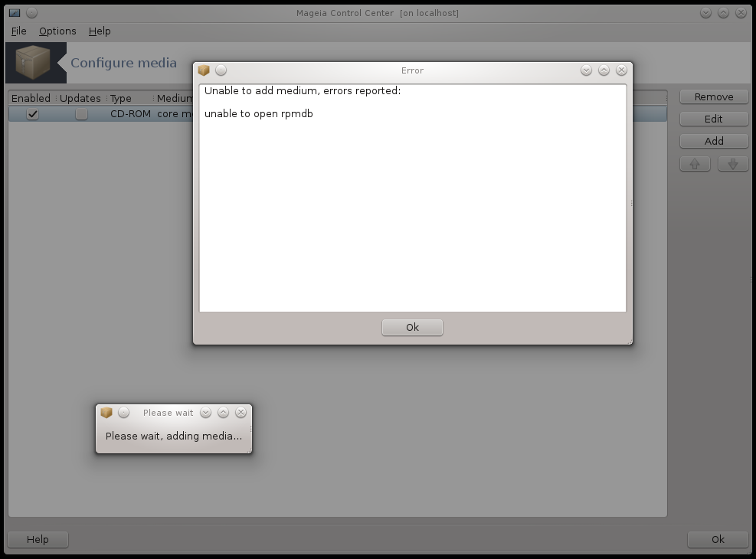Viewport: 756px width, 559px height.
Task: Minimize the Please wait window
Action: 206,413
